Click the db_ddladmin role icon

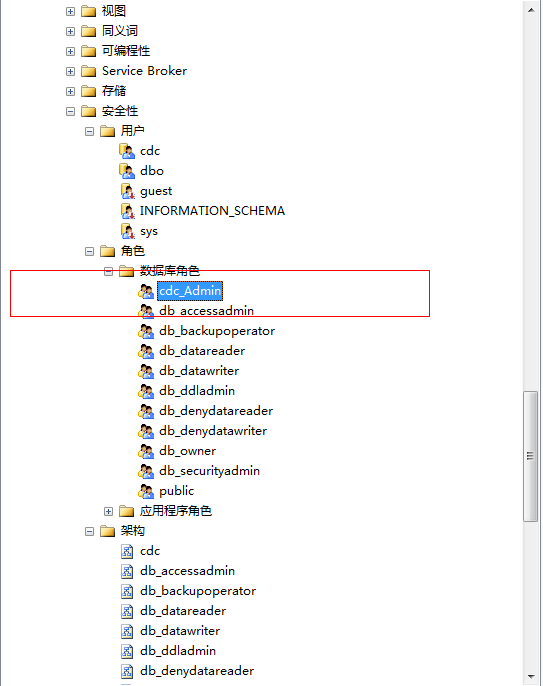pos(146,392)
